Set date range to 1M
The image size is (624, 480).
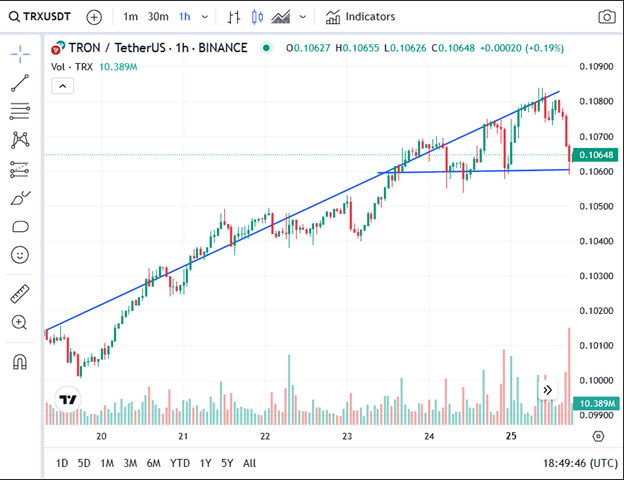point(107,463)
